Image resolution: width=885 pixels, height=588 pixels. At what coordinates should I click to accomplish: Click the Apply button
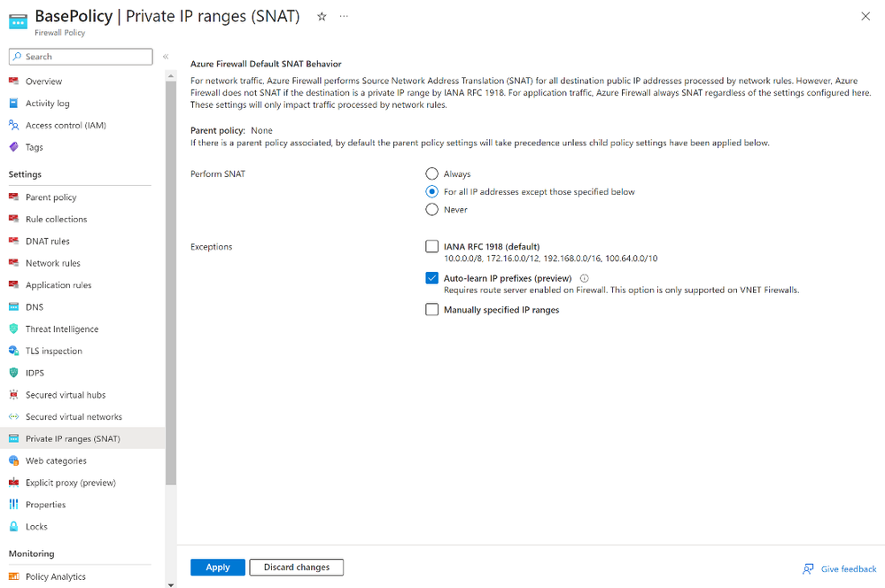(218, 567)
